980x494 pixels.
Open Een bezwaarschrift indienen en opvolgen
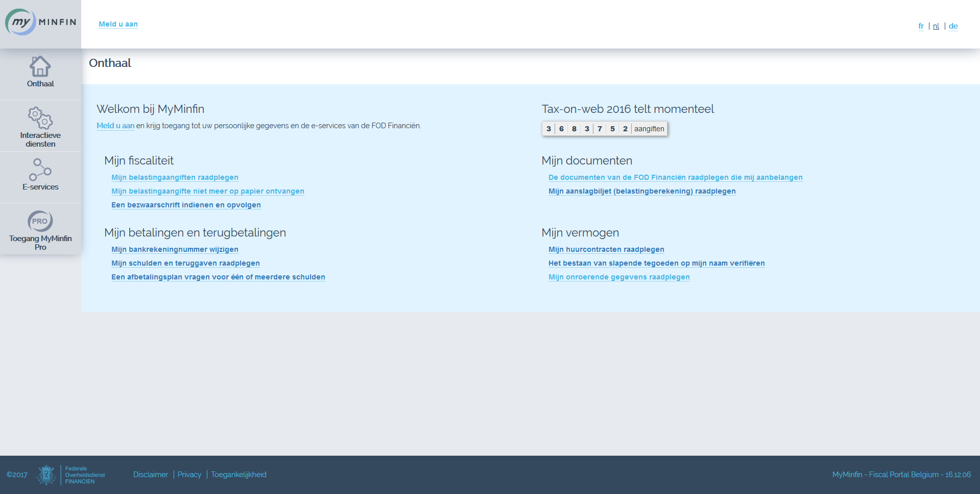coord(186,205)
